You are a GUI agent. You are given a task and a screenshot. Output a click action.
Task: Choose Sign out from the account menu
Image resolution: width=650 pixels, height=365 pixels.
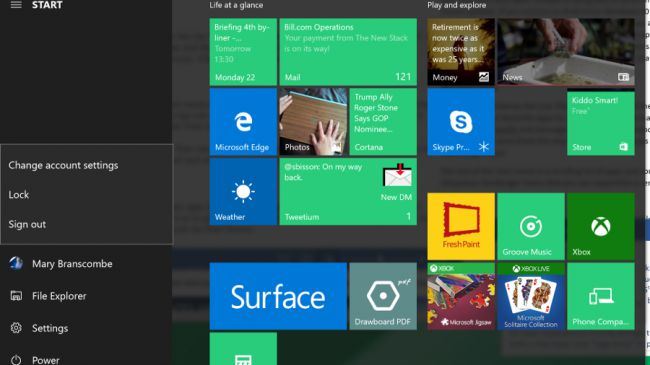tap(27, 224)
